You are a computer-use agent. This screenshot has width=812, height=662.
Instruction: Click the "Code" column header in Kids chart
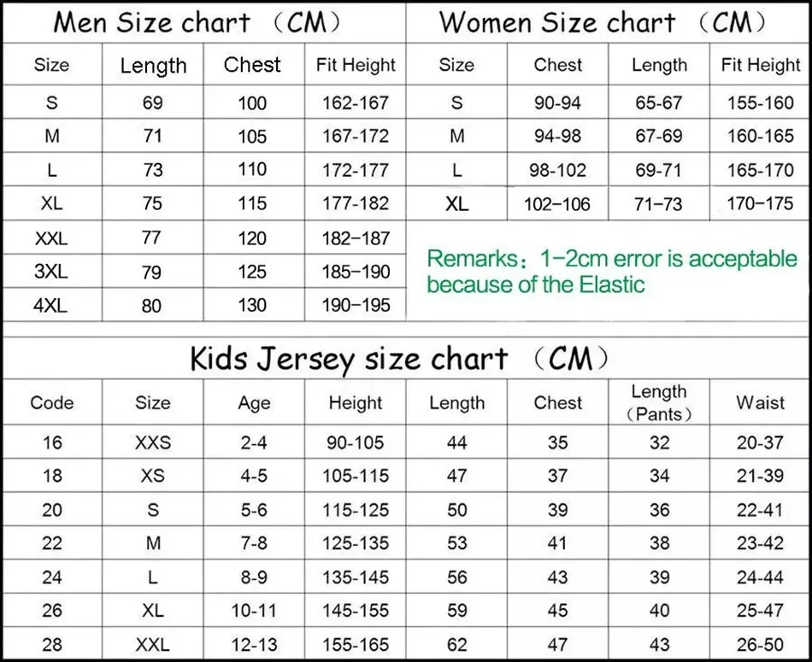(52, 402)
